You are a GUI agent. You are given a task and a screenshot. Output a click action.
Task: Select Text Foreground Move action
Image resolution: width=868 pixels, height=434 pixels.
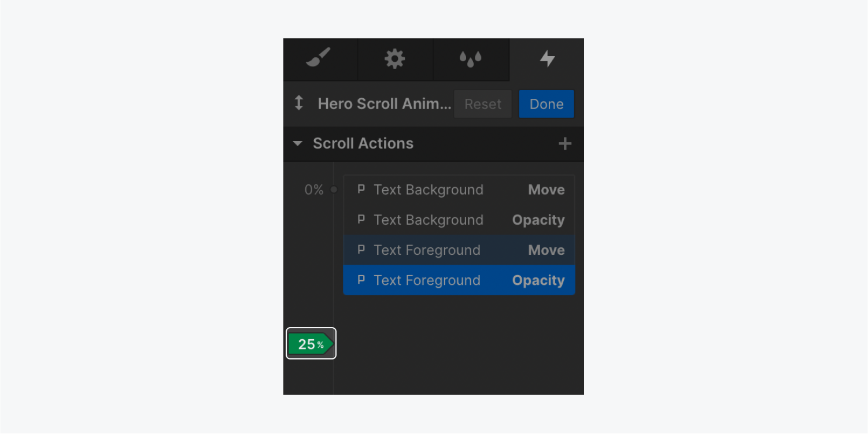tap(459, 250)
